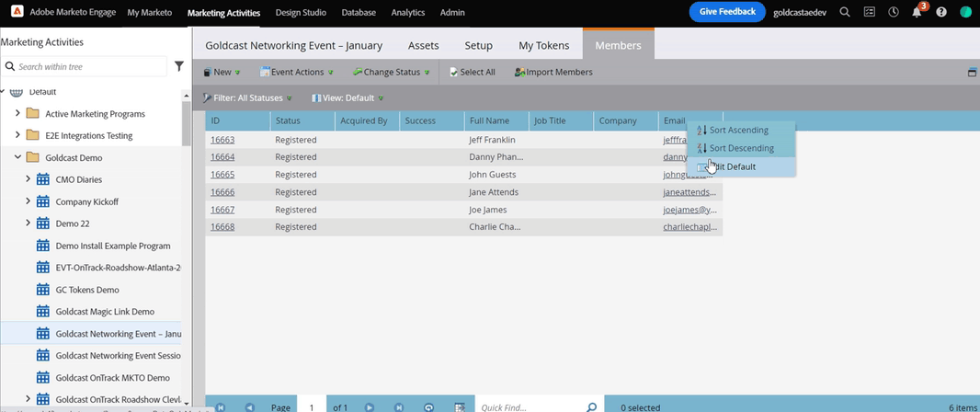Open member ID 16668 link
980x412 pixels.
[222, 227]
